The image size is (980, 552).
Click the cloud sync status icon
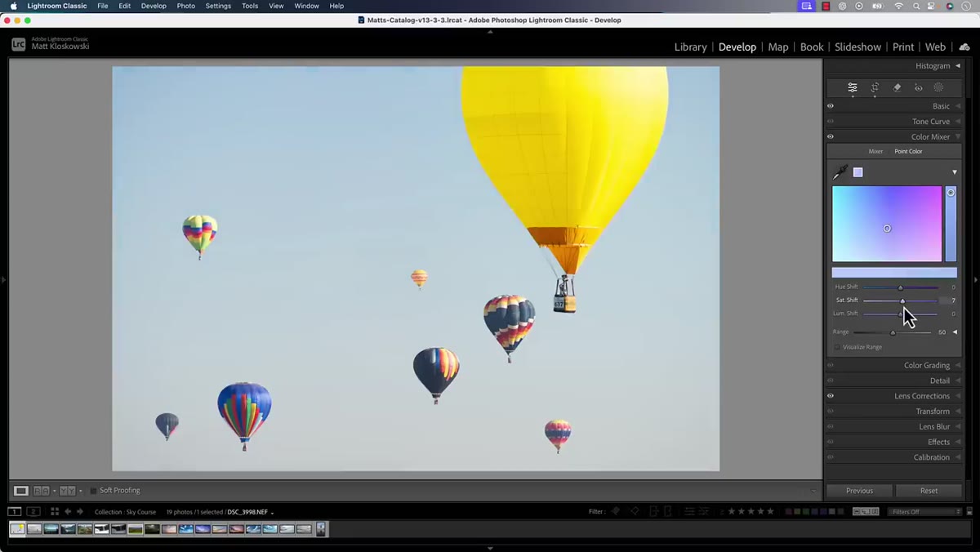pos(964,47)
